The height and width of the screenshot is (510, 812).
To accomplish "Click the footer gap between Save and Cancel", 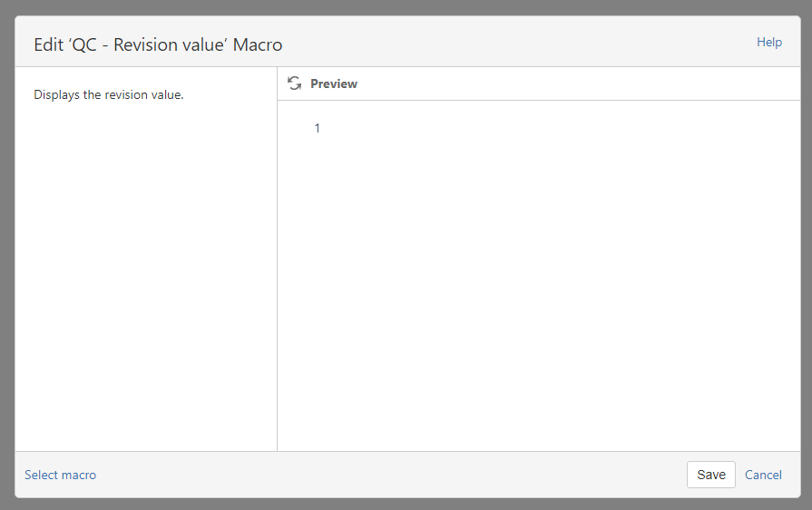I will (x=740, y=475).
